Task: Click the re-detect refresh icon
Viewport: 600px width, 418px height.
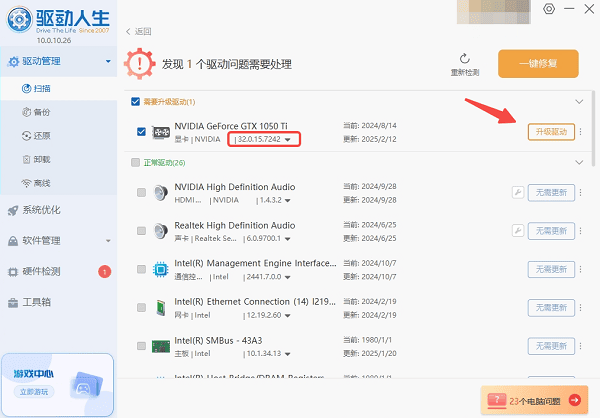Action: [x=465, y=59]
